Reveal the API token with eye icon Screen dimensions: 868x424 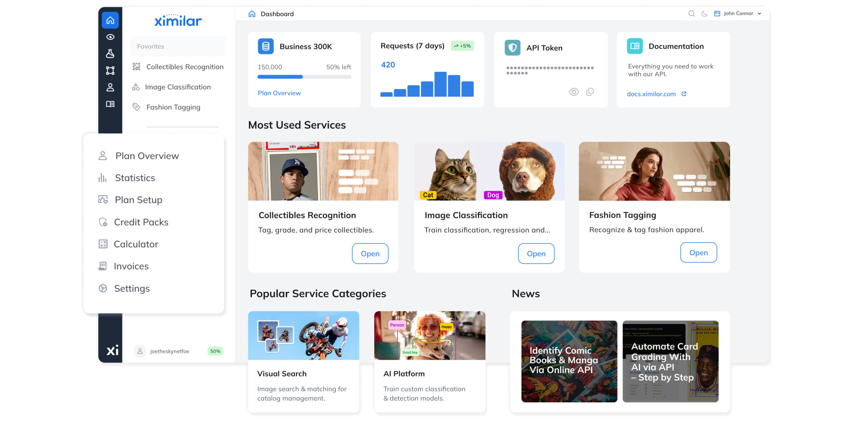[x=574, y=92]
